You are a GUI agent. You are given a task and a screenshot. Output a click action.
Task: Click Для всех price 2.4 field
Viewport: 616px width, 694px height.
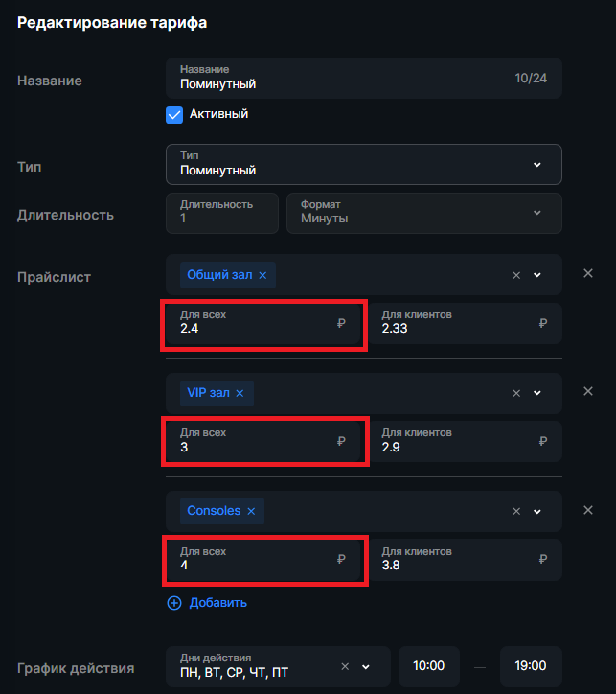click(x=263, y=324)
